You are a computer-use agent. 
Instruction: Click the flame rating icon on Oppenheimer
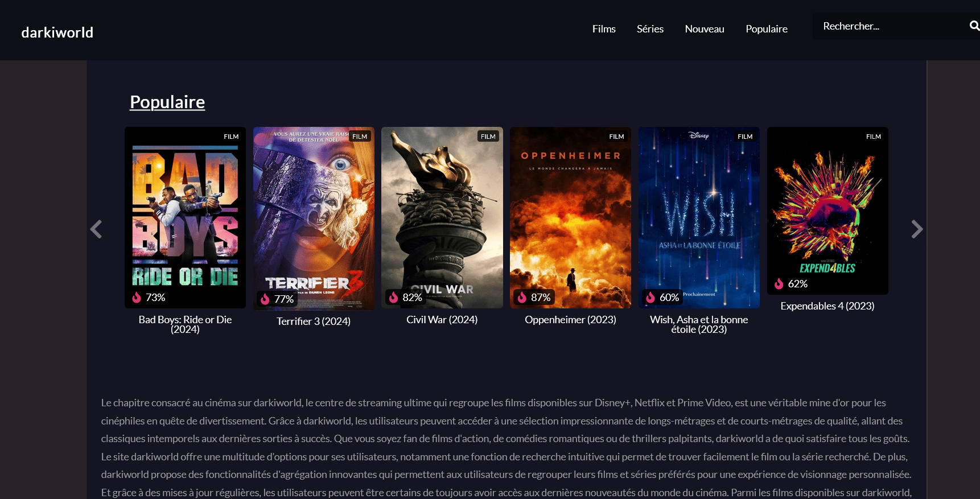click(x=522, y=297)
